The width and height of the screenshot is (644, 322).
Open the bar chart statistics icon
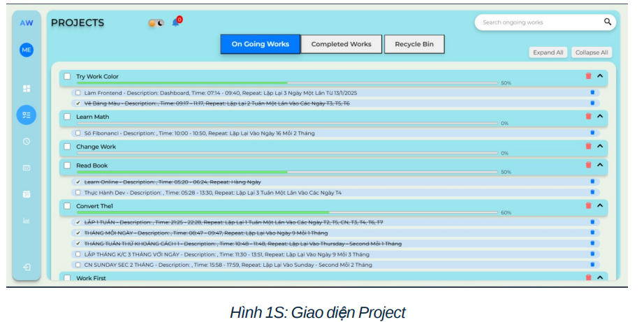click(27, 221)
